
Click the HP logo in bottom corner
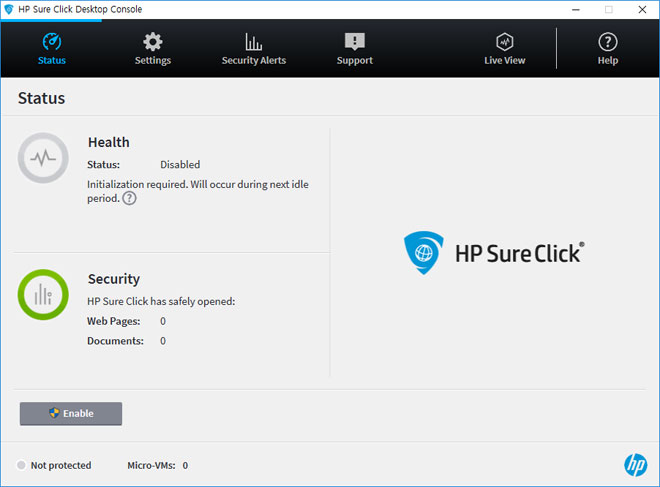[x=635, y=464]
